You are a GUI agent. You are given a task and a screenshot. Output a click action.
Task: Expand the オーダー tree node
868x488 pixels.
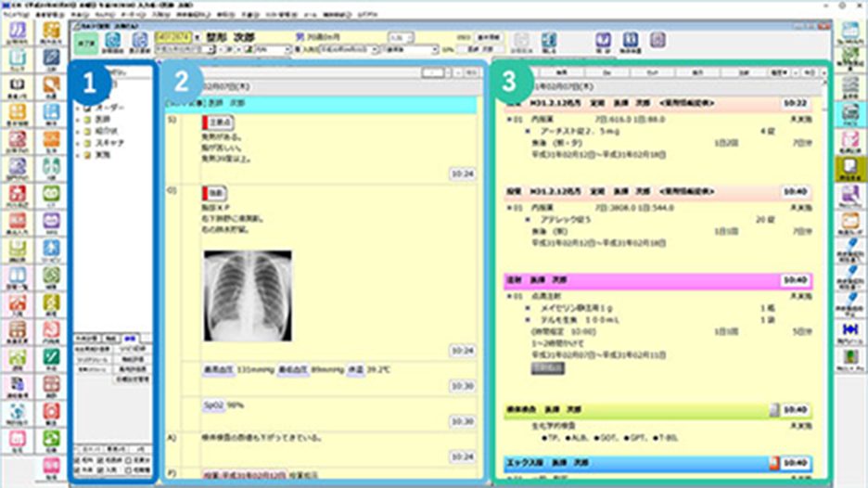(78, 108)
